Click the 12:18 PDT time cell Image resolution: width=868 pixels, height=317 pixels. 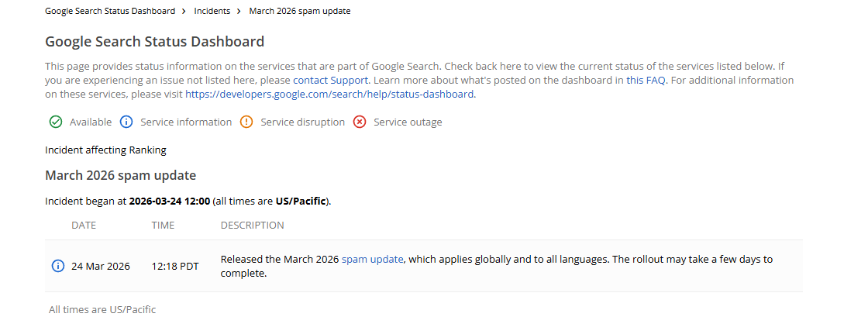175,266
